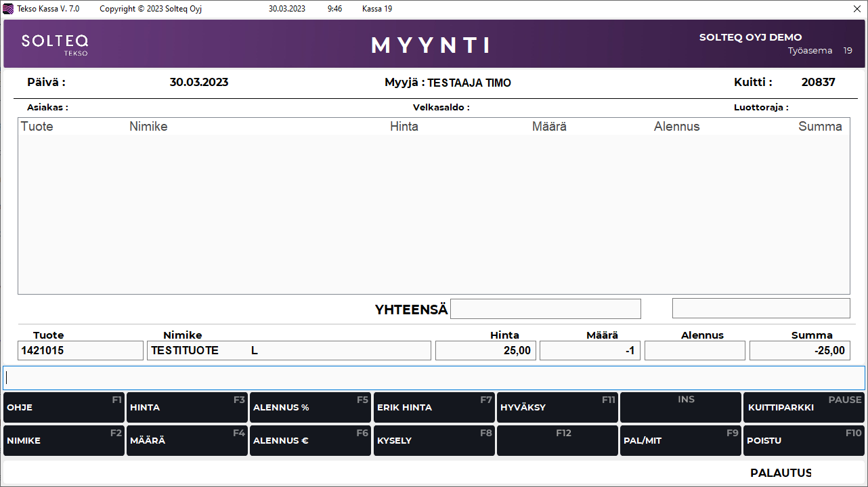Open KUITTIPARKKI receipt parking
The height and width of the screenshot is (487, 868).
tap(804, 407)
